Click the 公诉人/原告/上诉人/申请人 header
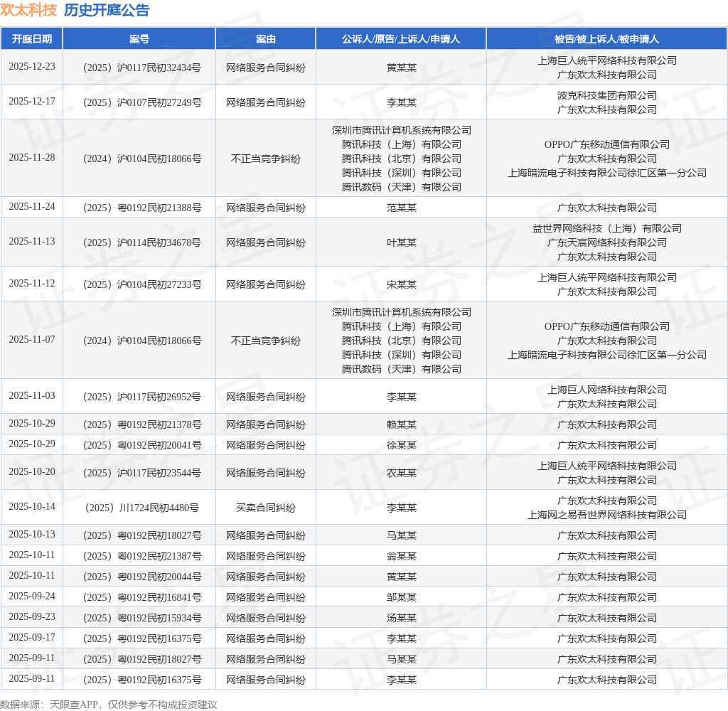This screenshot has height=711, width=728. pyautogui.click(x=401, y=39)
